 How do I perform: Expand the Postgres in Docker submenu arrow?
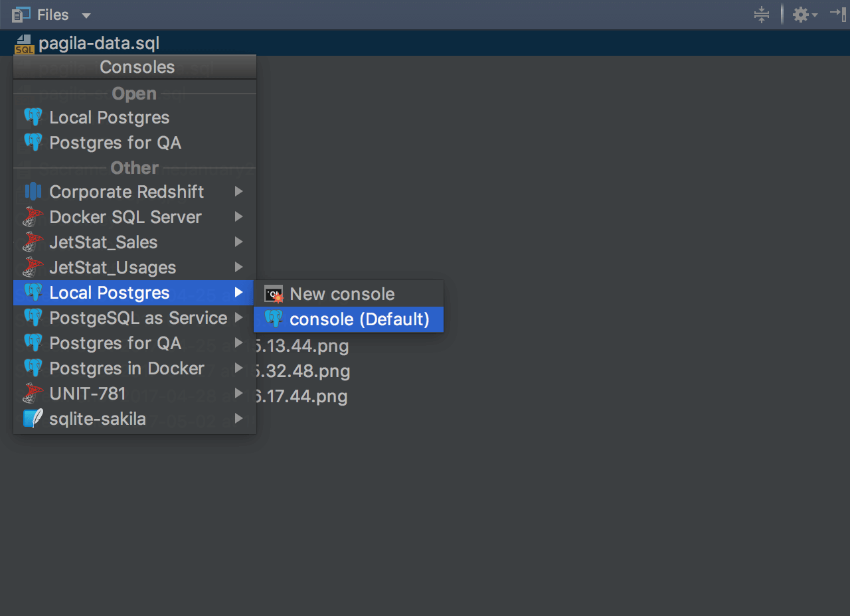(239, 368)
